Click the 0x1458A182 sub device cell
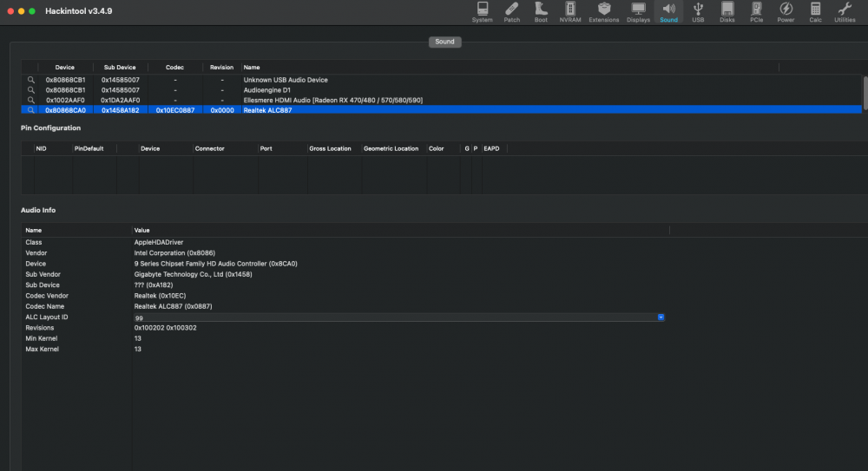This screenshot has height=471, width=868. 120,110
